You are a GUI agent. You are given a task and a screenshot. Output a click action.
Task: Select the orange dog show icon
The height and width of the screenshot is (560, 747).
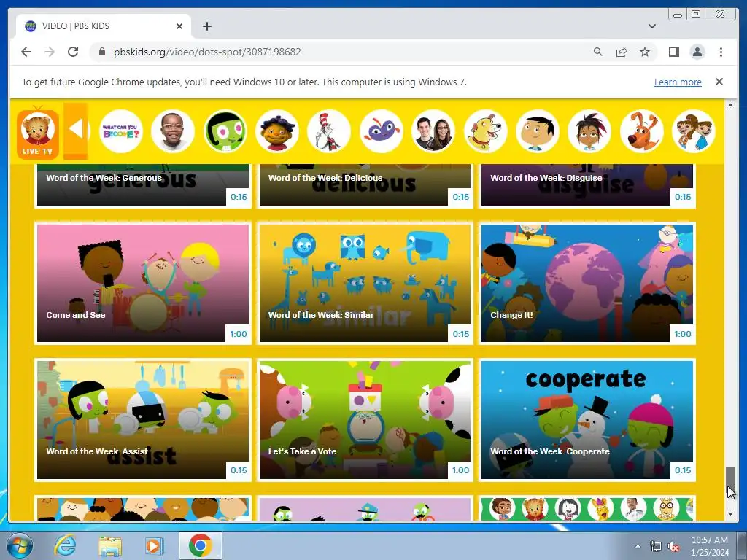pyautogui.click(x=642, y=131)
